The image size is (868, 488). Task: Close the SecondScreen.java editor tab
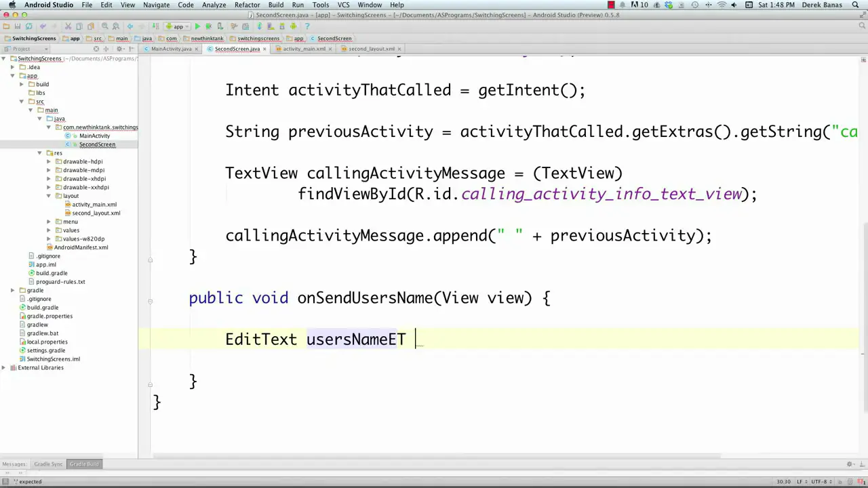click(264, 49)
